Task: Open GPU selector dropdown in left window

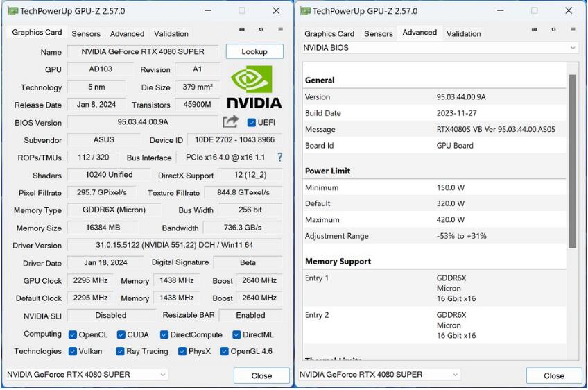Action: 87,375
